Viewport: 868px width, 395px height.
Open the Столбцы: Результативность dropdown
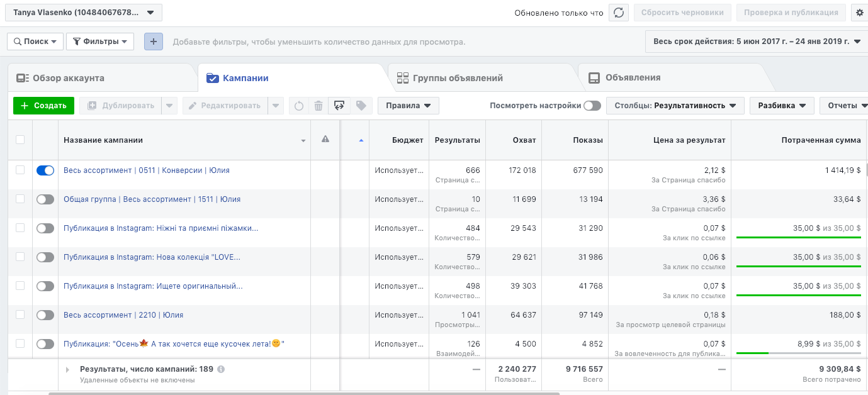(675, 106)
